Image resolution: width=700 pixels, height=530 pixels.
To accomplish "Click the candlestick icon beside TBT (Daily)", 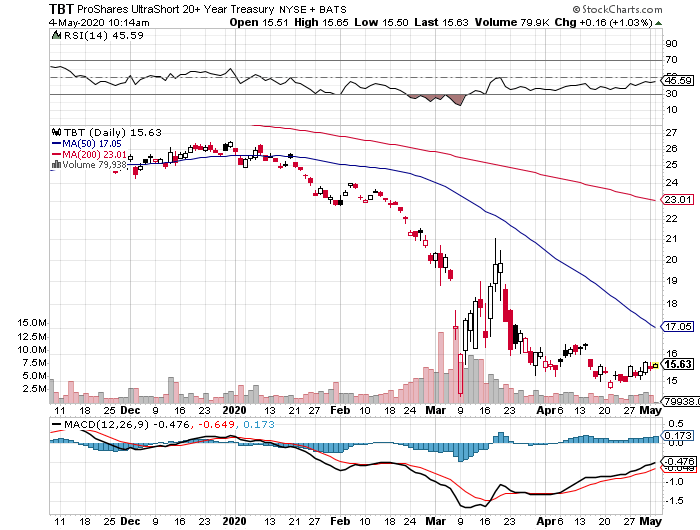I will click(x=56, y=131).
